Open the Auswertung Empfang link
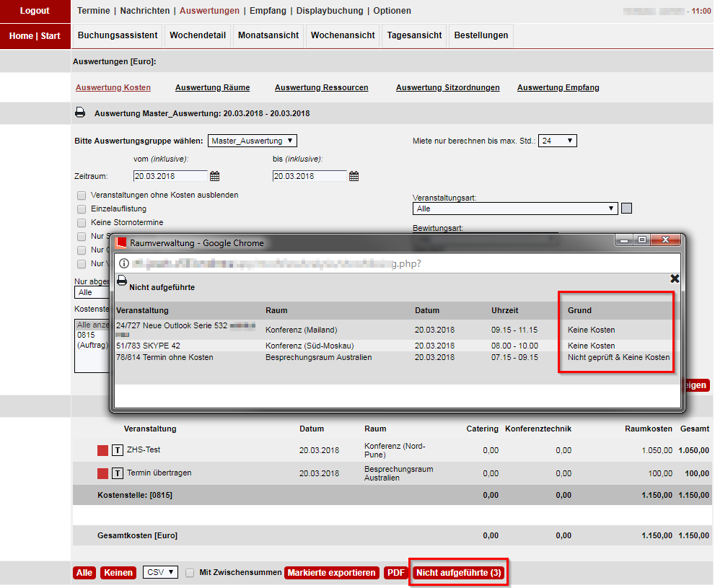 (558, 87)
